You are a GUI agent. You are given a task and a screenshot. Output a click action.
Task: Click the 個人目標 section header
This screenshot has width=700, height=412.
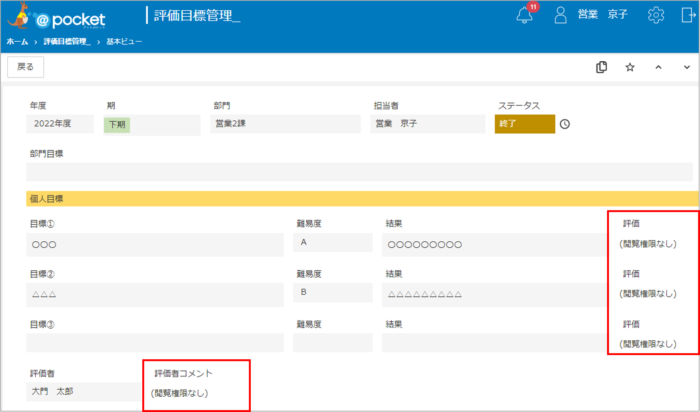[x=362, y=199]
